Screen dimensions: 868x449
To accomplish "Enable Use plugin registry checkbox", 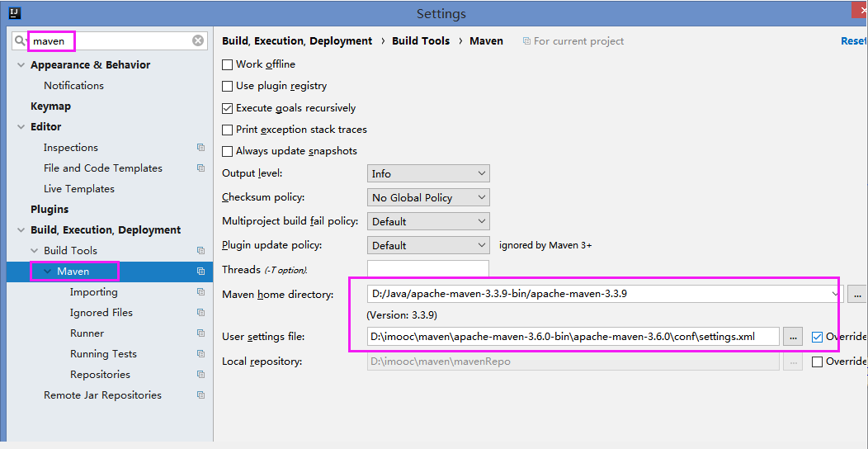I will click(x=227, y=87).
